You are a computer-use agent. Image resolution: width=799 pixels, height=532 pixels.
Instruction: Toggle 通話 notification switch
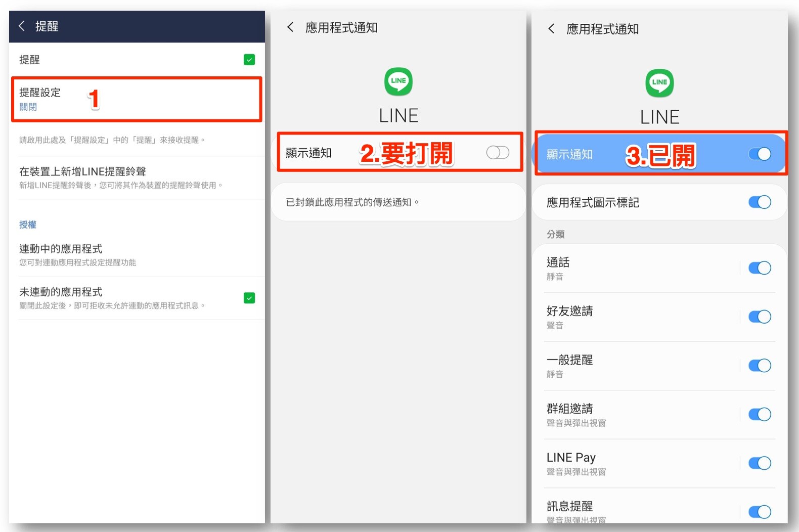[760, 268]
